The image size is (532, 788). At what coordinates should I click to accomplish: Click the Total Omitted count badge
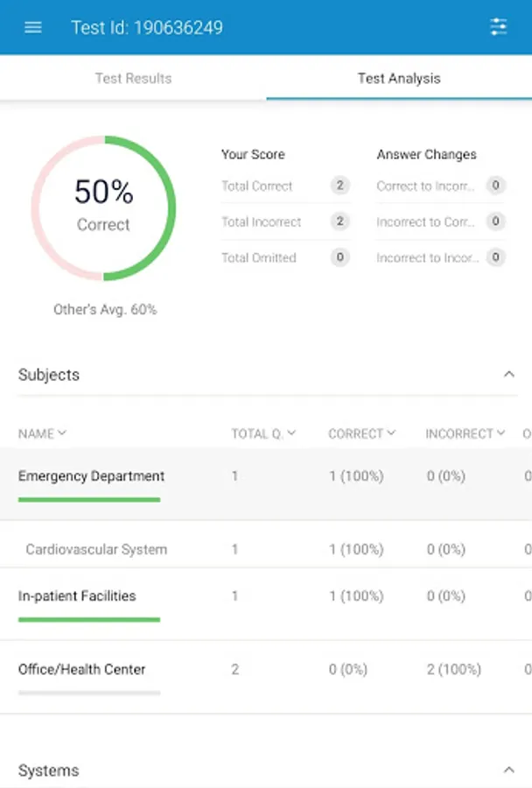(339, 257)
